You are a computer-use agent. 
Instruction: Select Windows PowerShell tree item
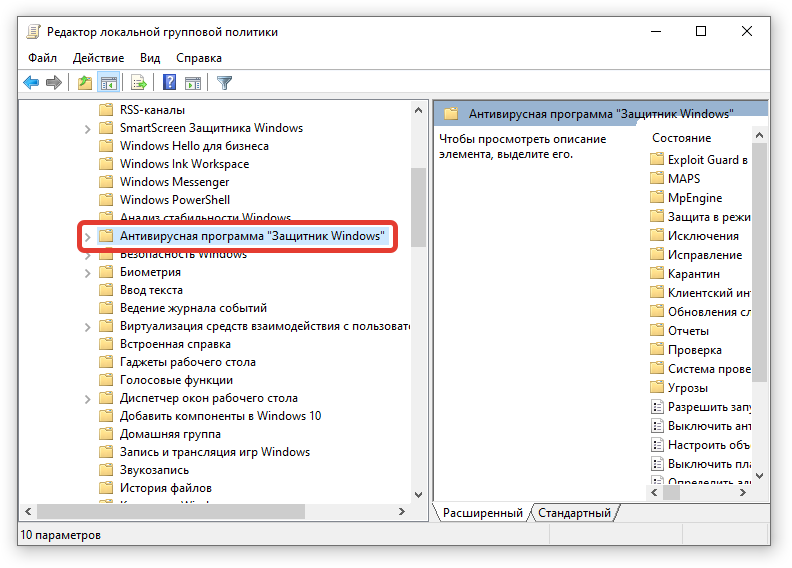175,200
